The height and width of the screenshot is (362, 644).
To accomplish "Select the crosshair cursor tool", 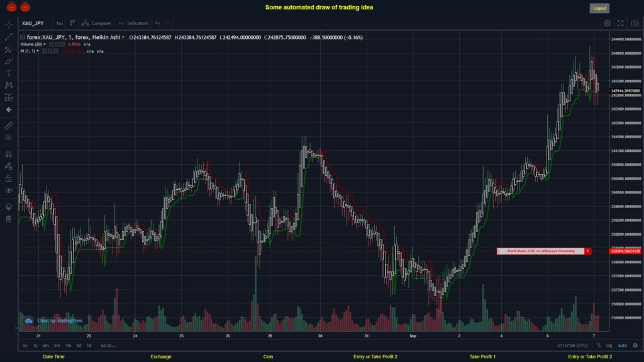I will pos(9,25).
